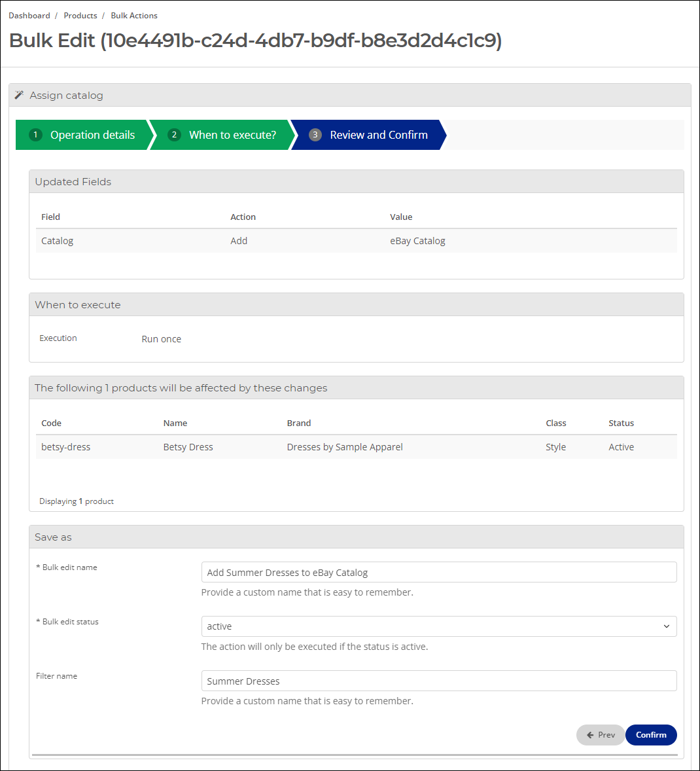The height and width of the screenshot is (771, 700).
Task: Click into the Filter name field
Action: (x=439, y=681)
